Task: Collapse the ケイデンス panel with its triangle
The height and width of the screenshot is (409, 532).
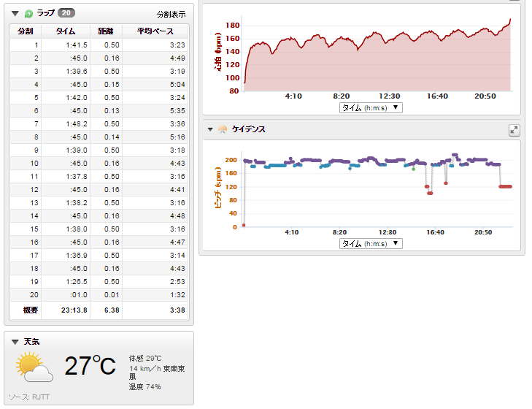Action: [210, 129]
